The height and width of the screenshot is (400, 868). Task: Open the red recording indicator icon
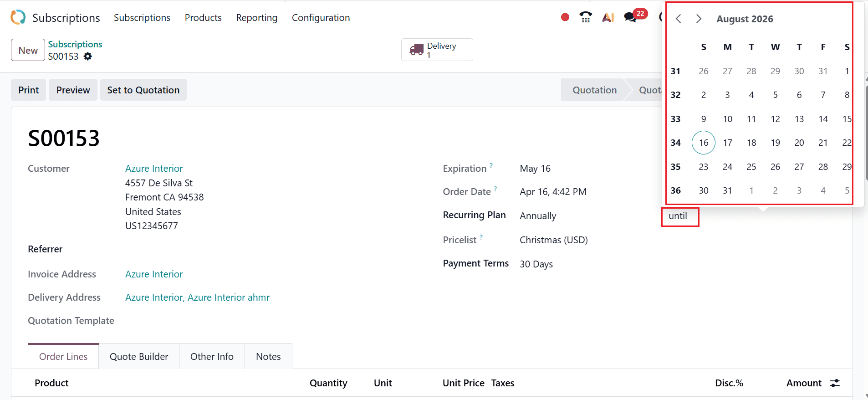pyautogui.click(x=565, y=17)
